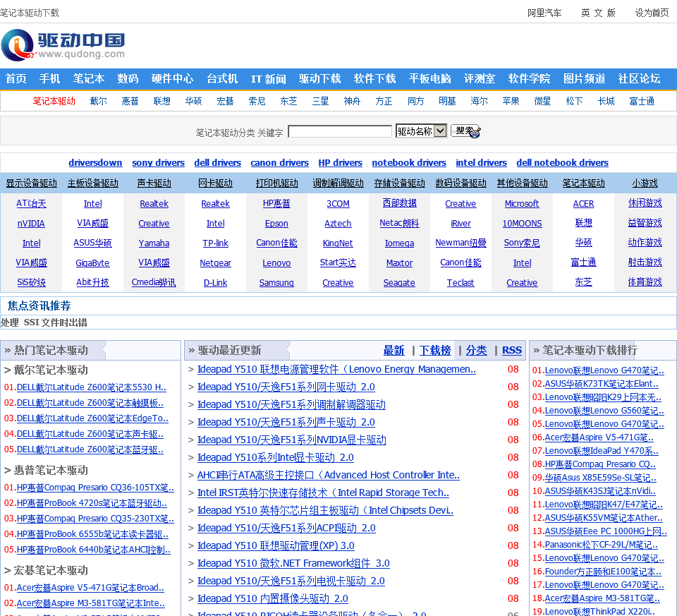Focus the 关键字 keyword input field
Viewport: 677px width, 616px height.
point(340,131)
